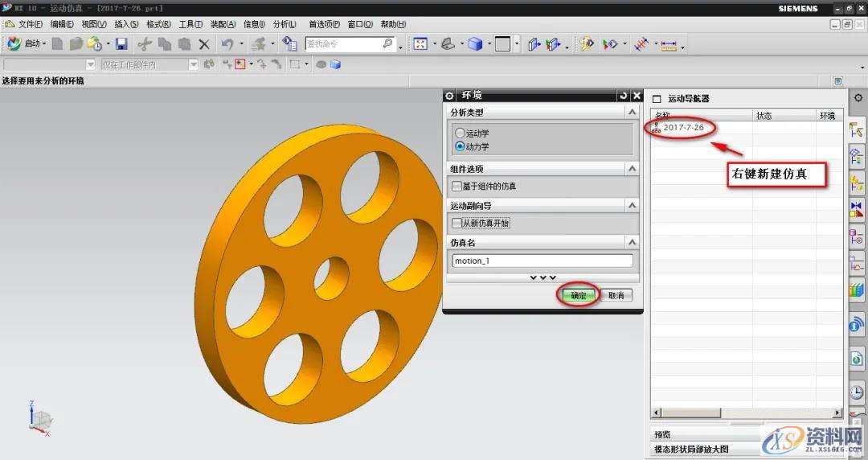Select the 运动学 radio button
The image size is (868, 460).
[460, 133]
